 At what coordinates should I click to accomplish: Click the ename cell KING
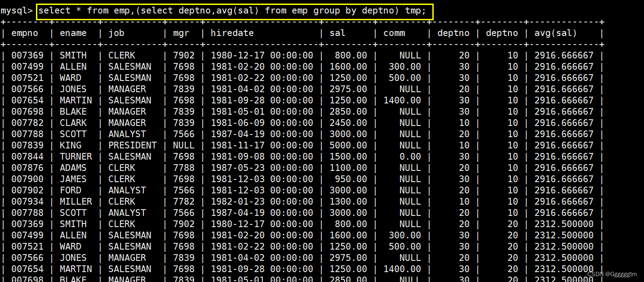click(71, 145)
